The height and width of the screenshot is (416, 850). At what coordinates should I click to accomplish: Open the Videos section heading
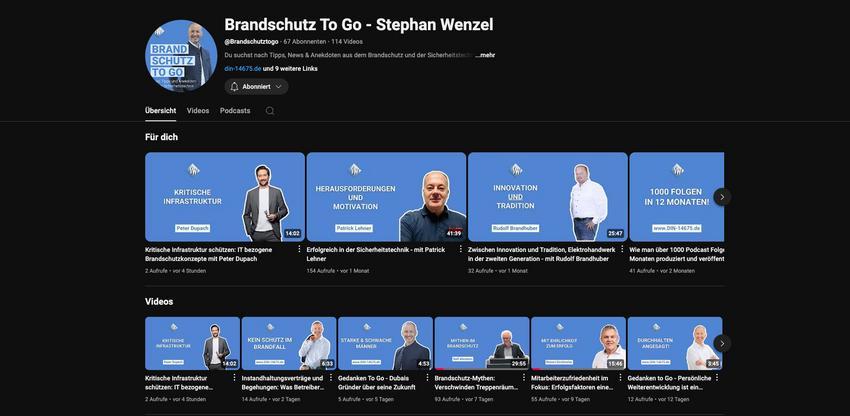(159, 302)
